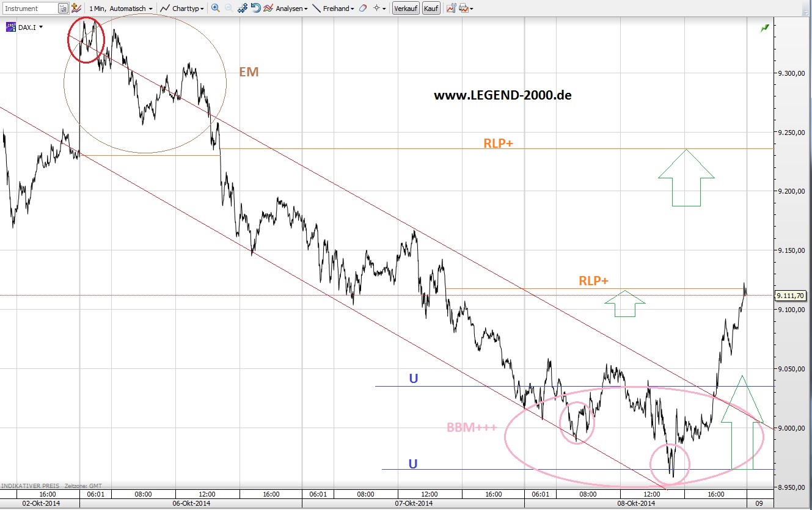This screenshot has height=510, width=812.
Task: Select the Eraser tool
Action: pos(362,8)
